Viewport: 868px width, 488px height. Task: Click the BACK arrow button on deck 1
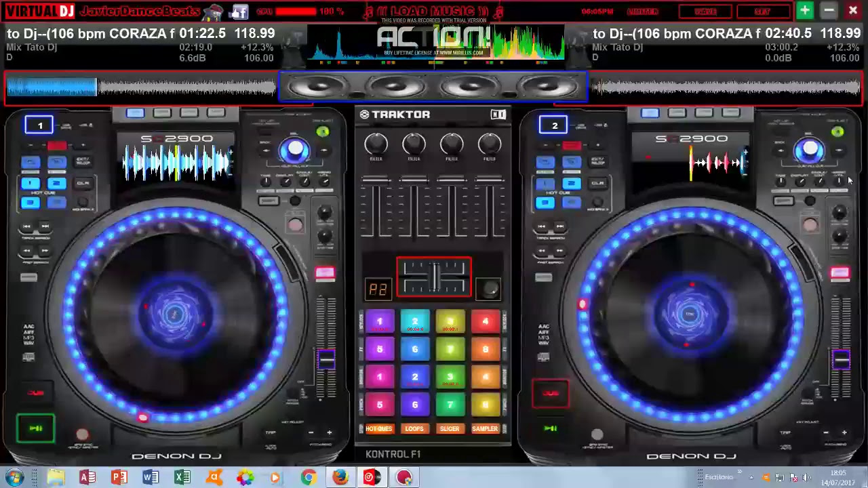(265, 150)
